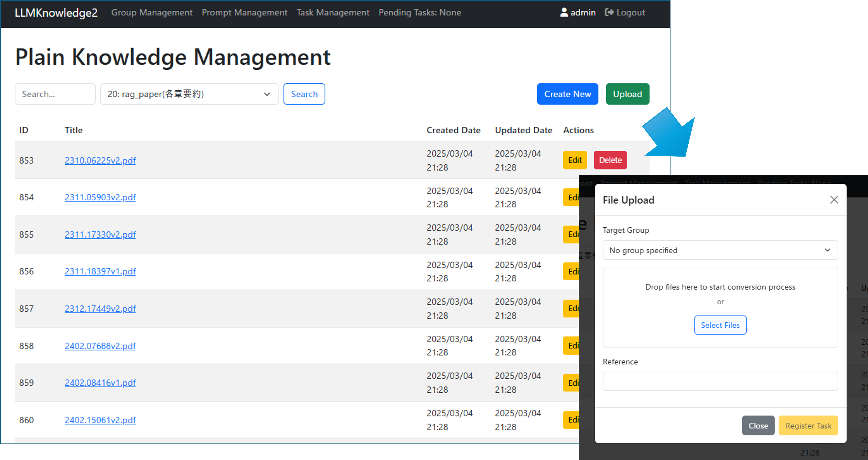Navigate to Task Management
Image resolution: width=868 pixels, height=460 pixels.
point(333,13)
